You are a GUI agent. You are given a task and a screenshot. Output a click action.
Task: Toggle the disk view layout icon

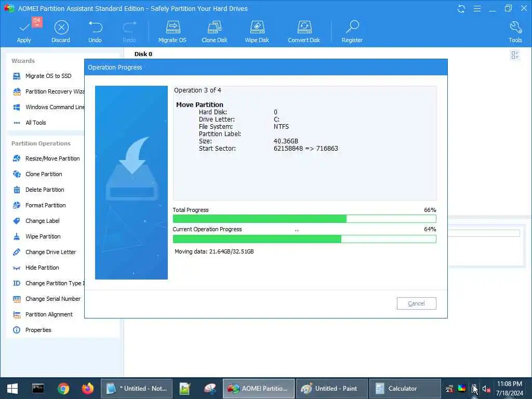(x=515, y=55)
